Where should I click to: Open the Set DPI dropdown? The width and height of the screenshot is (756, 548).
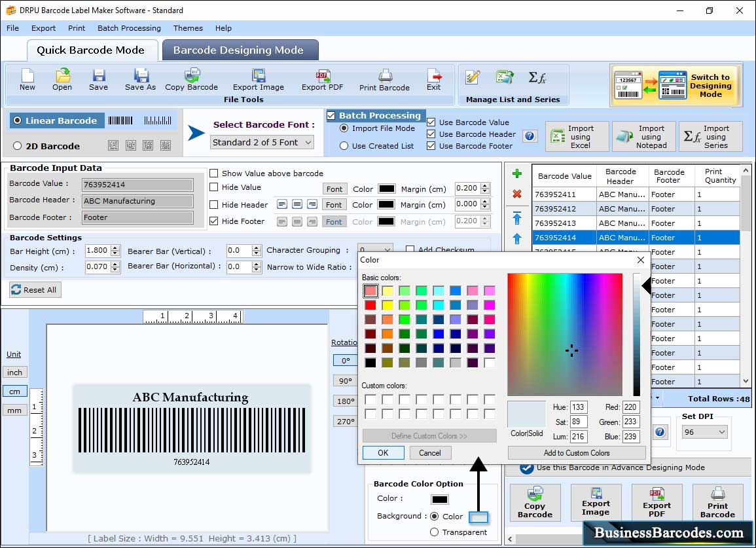point(705,432)
